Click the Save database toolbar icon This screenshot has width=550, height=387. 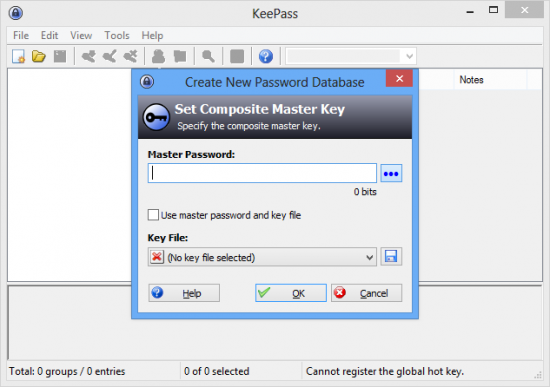60,56
